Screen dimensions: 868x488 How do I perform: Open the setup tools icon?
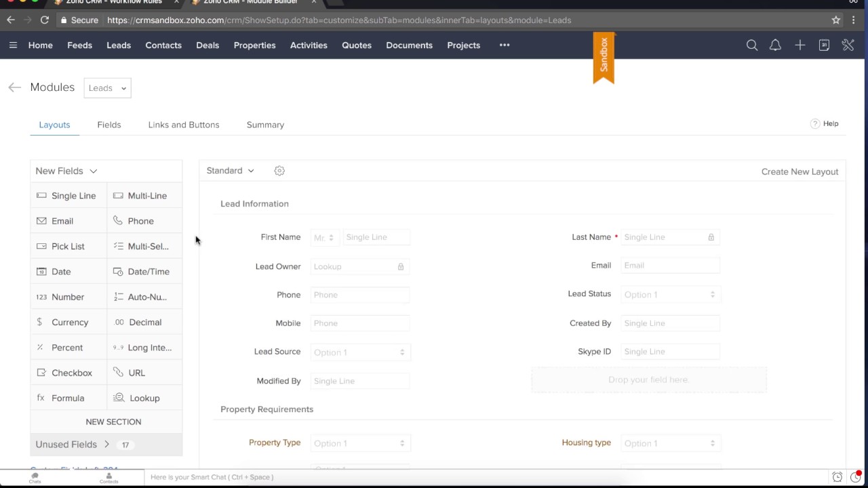click(x=848, y=45)
